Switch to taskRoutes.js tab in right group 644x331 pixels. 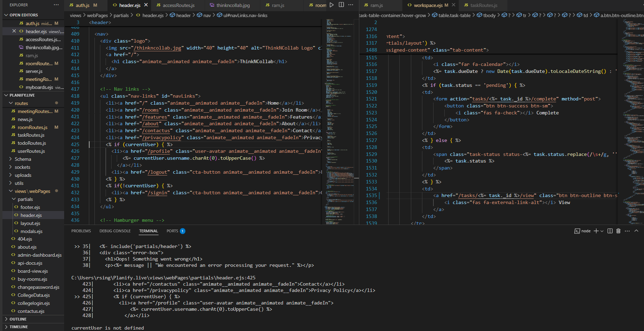[484, 5]
